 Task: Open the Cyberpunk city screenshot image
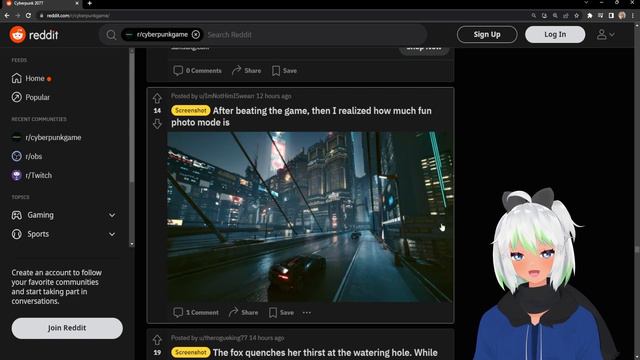(310, 217)
